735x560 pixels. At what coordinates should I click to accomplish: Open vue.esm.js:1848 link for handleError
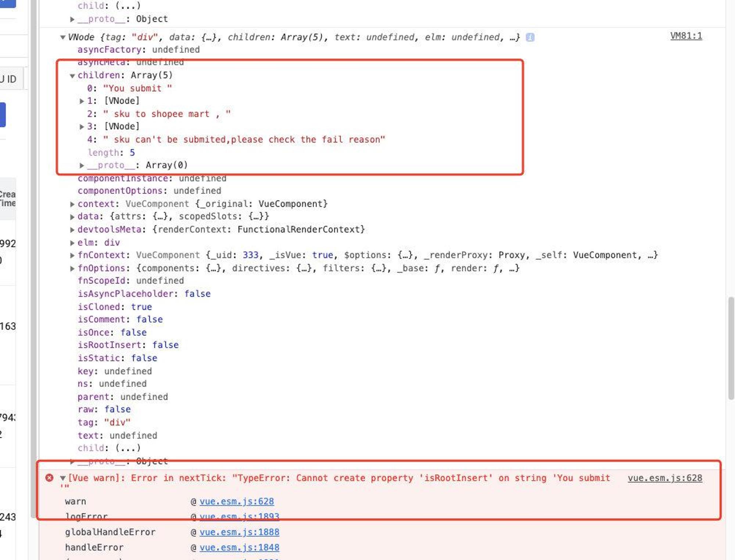(x=239, y=547)
